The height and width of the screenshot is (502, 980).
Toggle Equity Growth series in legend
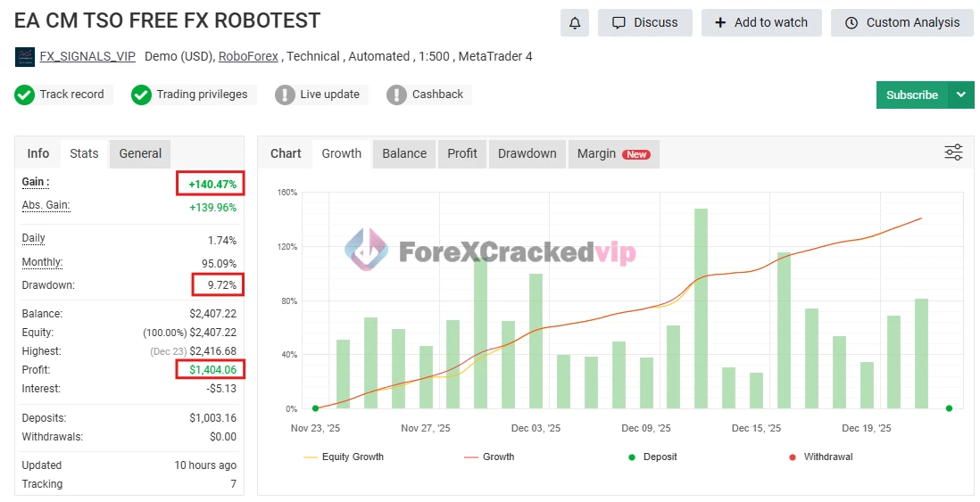click(x=344, y=457)
